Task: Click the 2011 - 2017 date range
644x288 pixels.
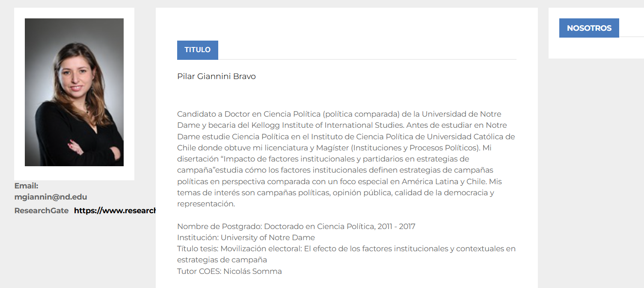Action: pyautogui.click(x=396, y=226)
